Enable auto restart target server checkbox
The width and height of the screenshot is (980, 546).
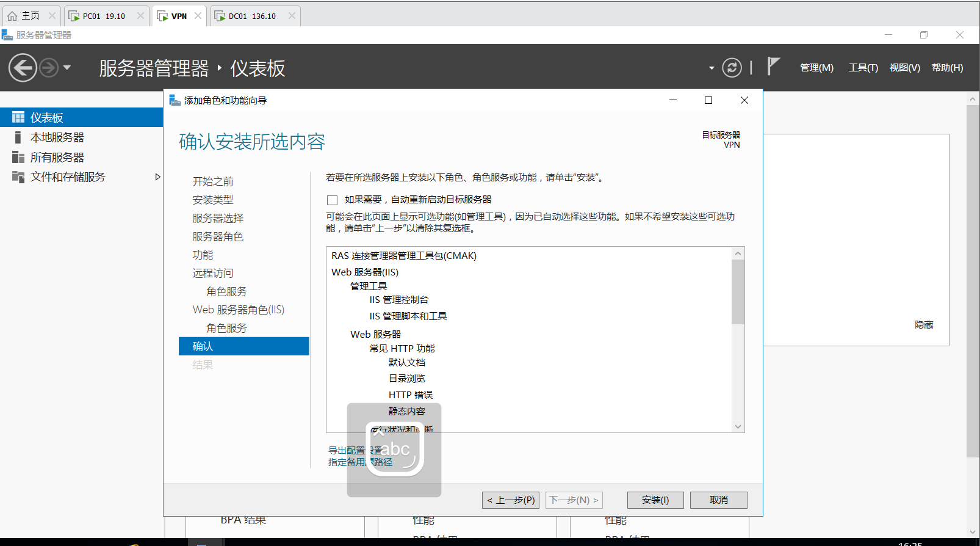point(332,200)
